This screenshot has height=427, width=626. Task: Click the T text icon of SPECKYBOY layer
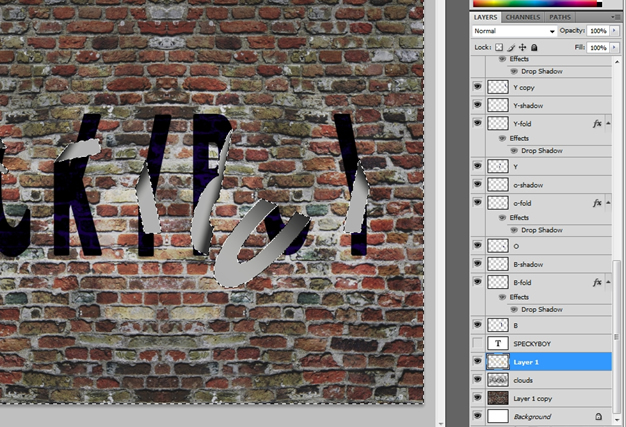[x=498, y=344]
